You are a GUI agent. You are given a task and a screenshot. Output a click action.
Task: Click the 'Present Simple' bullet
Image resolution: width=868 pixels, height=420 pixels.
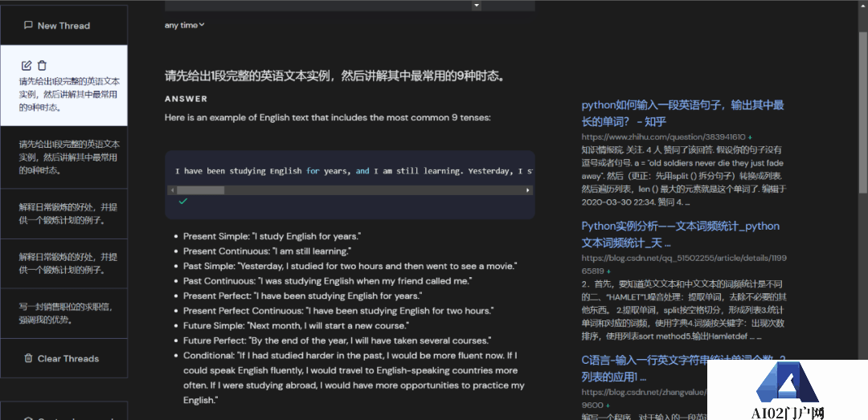(x=272, y=236)
